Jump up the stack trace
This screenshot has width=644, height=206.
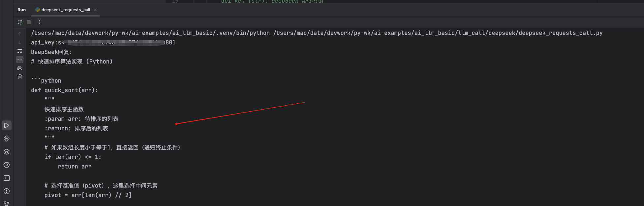(20, 34)
